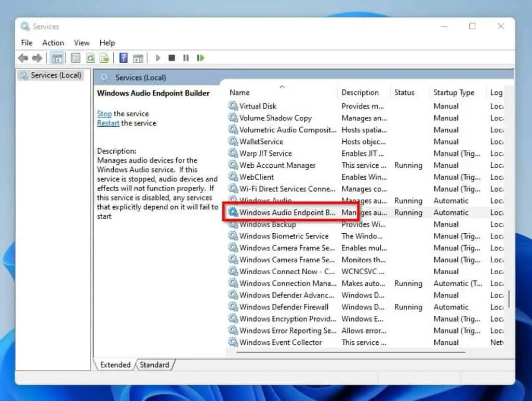Open the Help menu
This screenshot has height=401, width=532.
[107, 43]
